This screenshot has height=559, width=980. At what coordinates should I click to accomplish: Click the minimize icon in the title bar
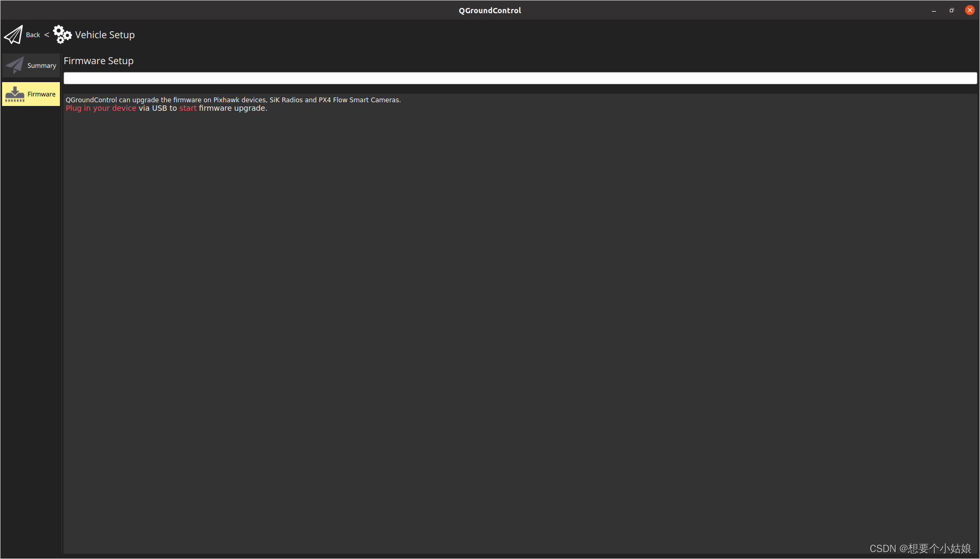pos(933,10)
